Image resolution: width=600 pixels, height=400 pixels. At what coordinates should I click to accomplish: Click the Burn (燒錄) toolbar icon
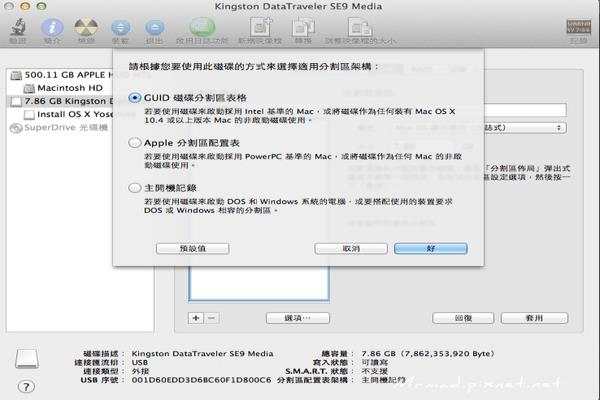coord(86,27)
